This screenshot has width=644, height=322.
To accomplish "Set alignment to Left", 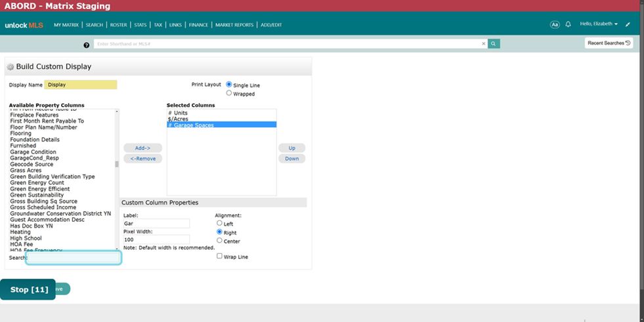I will [x=219, y=223].
